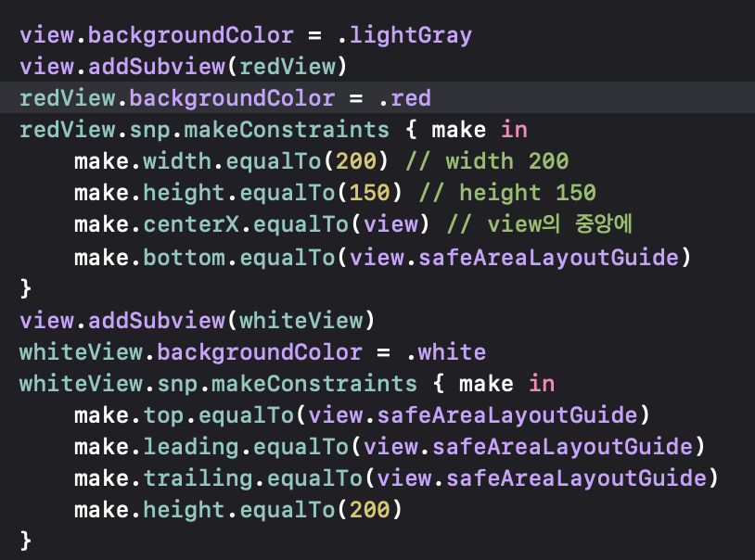Click 'make.top.equalTo(view.safeAreaLayoutGuide)' line
This screenshot has height=560, width=755.
click(362, 415)
